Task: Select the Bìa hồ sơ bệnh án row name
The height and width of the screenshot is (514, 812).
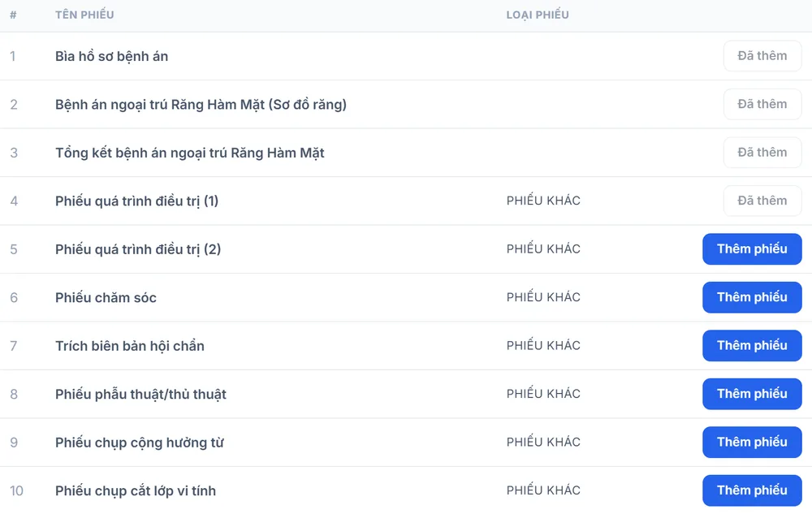Action: [x=112, y=56]
